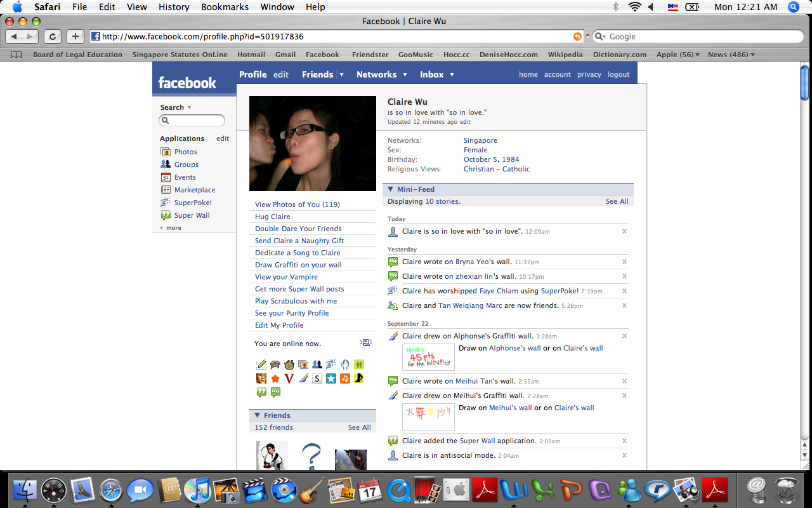Click the Spotlight magnifier in menu bar

(793, 7)
